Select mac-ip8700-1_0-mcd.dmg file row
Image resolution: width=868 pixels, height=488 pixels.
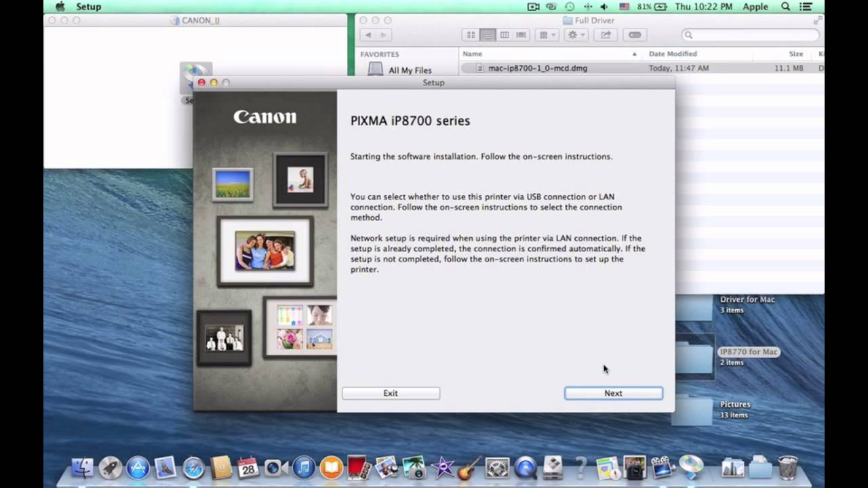point(642,68)
